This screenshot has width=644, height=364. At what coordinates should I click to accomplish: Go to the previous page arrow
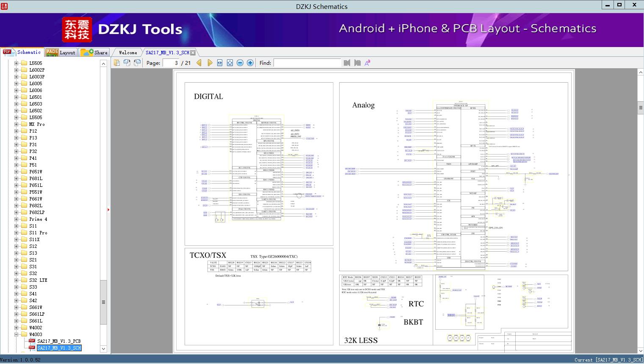click(x=199, y=63)
